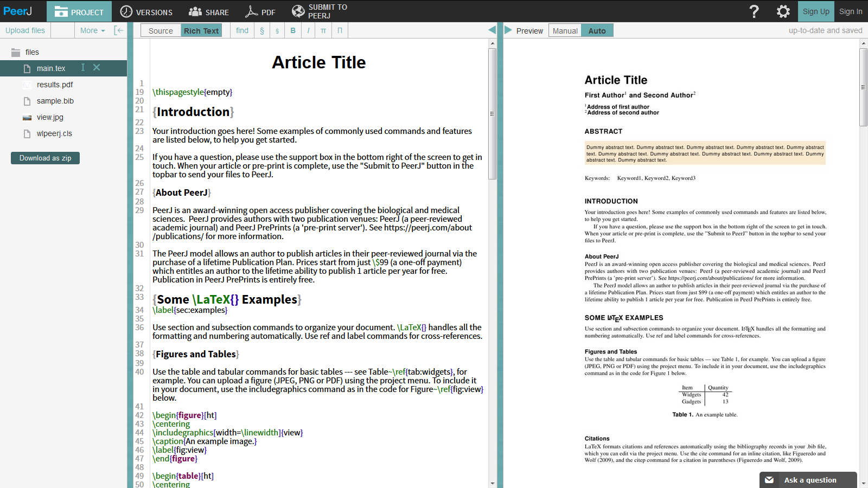Click Download as zip button
Screen dimensions: 868x488
coord(45,158)
